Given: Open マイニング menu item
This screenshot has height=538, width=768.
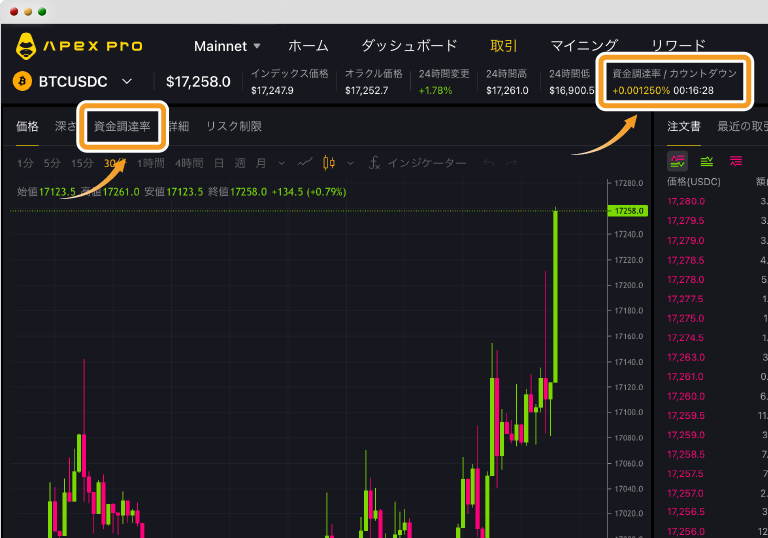Looking at the screenshot, I should (584, 46).
